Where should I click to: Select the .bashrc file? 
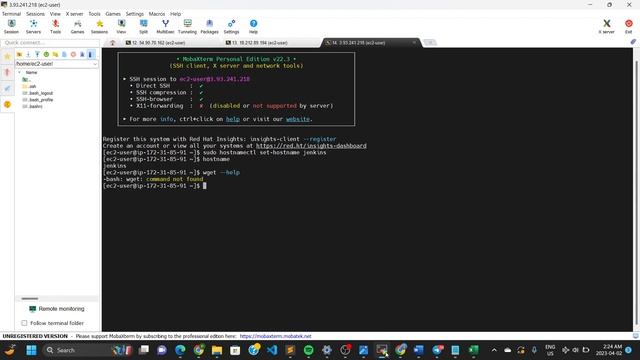coord(33,106)
